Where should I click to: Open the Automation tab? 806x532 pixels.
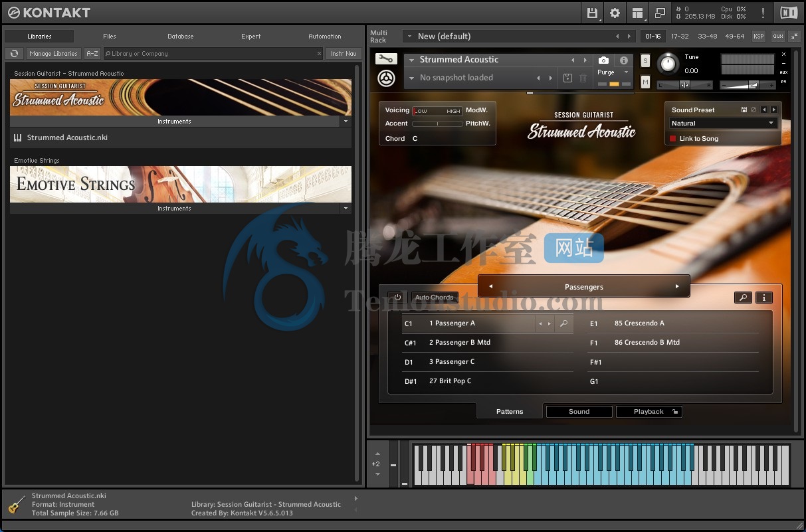(x=325, y=37)
